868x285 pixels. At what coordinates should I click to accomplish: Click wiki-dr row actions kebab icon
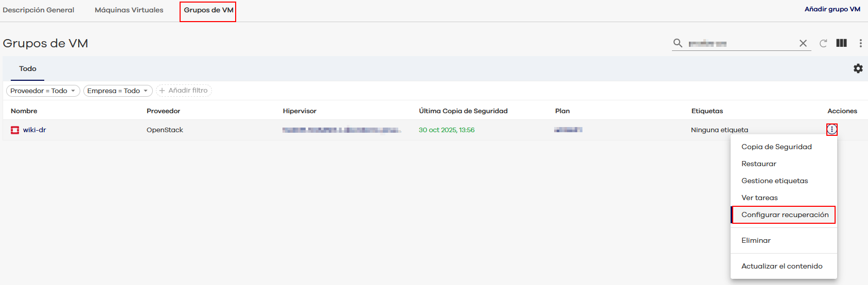coord(831,130)
